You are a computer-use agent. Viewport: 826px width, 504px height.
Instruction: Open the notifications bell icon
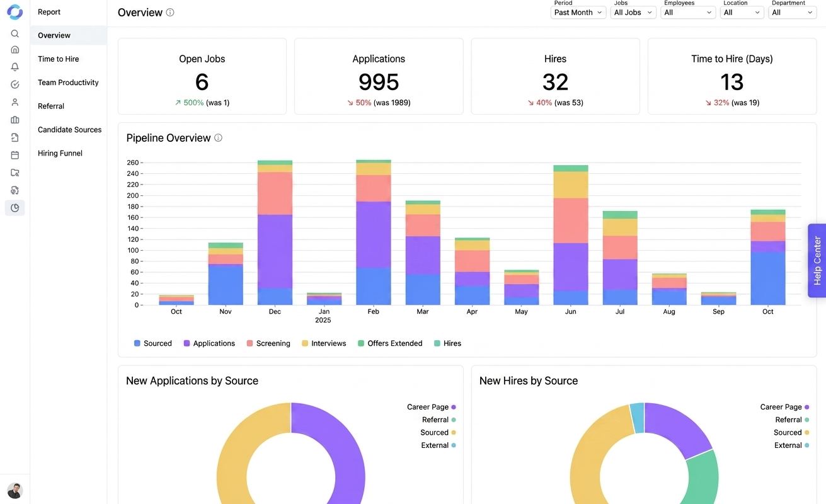15,67
